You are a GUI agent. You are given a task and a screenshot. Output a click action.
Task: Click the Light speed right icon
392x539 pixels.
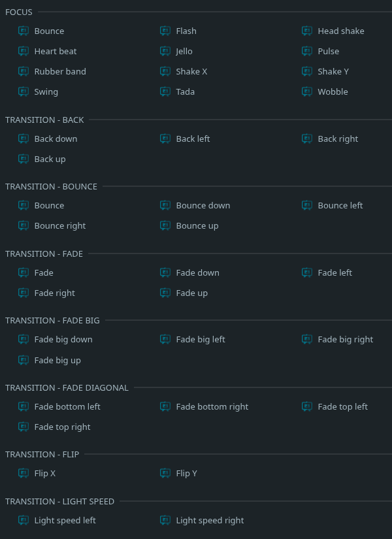165,521
